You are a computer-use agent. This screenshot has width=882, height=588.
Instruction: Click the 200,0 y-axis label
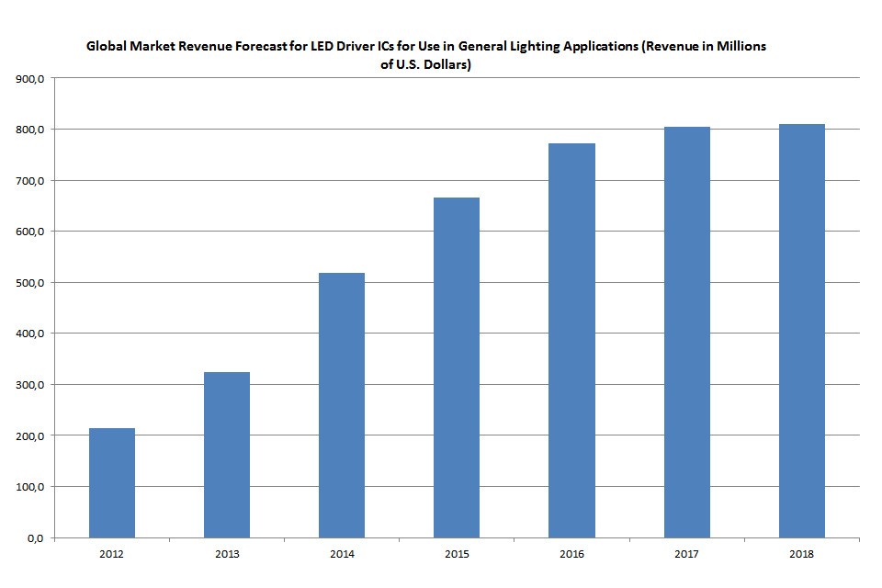tap(30, 436)
